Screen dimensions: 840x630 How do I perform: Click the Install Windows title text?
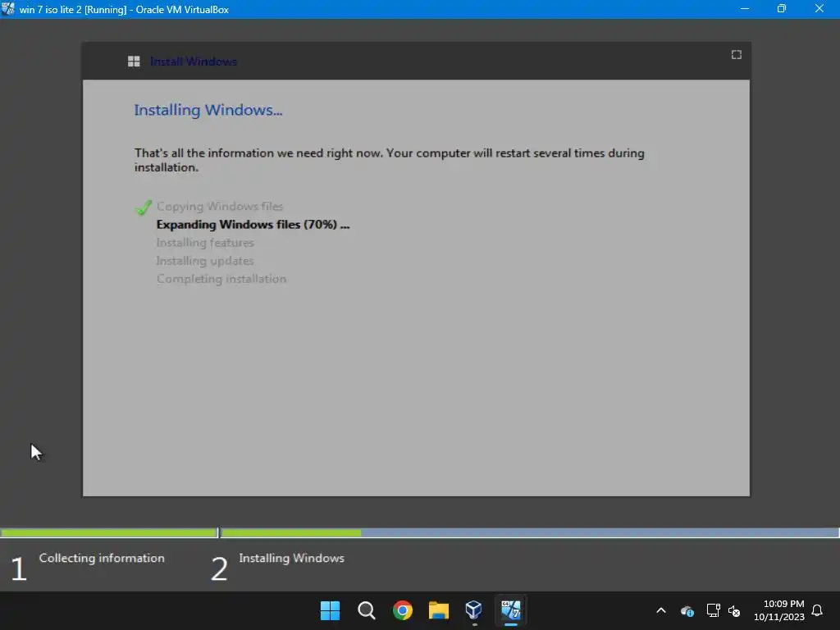pos(194,62)
